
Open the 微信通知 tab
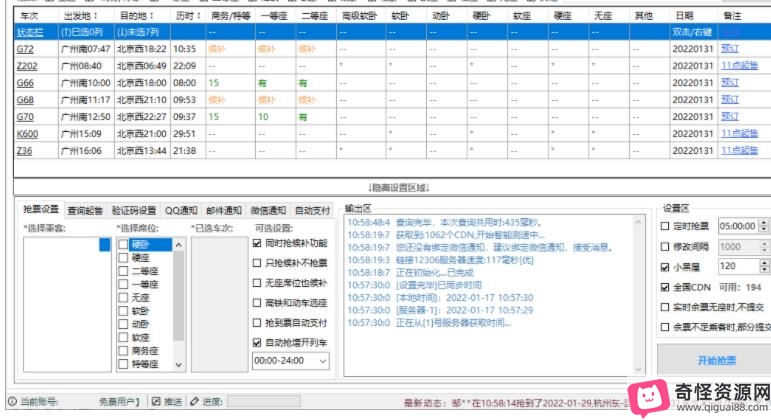[268, 210]
